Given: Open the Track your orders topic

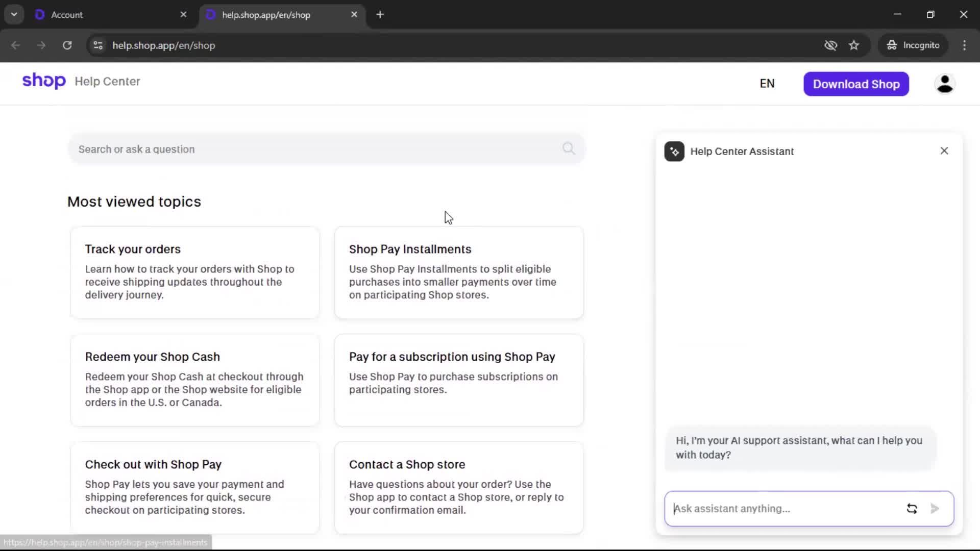Looking at the screenshot, I should [x=195, y=272].
